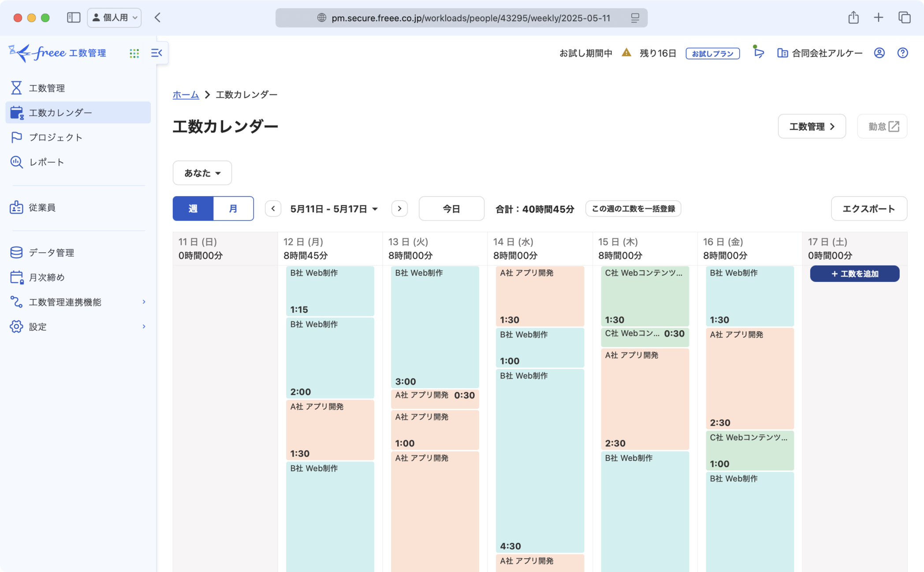
Task: Select データ管理 in sidebar
Action: coord(78,252)
